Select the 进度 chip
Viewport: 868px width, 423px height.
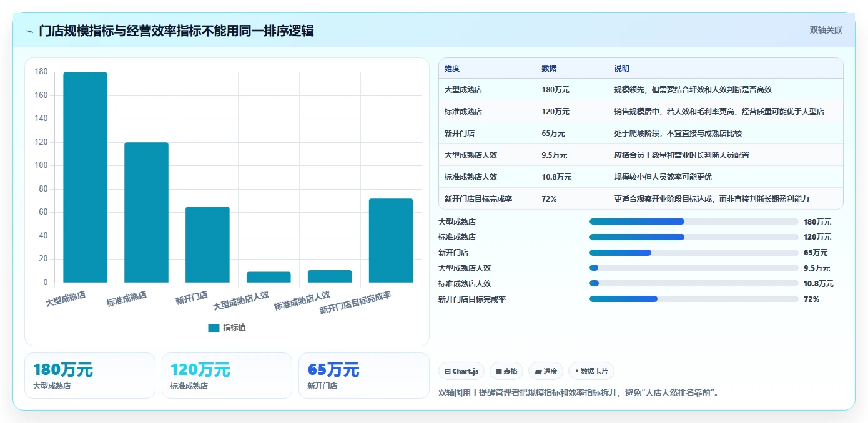click(x=546, y=371)
